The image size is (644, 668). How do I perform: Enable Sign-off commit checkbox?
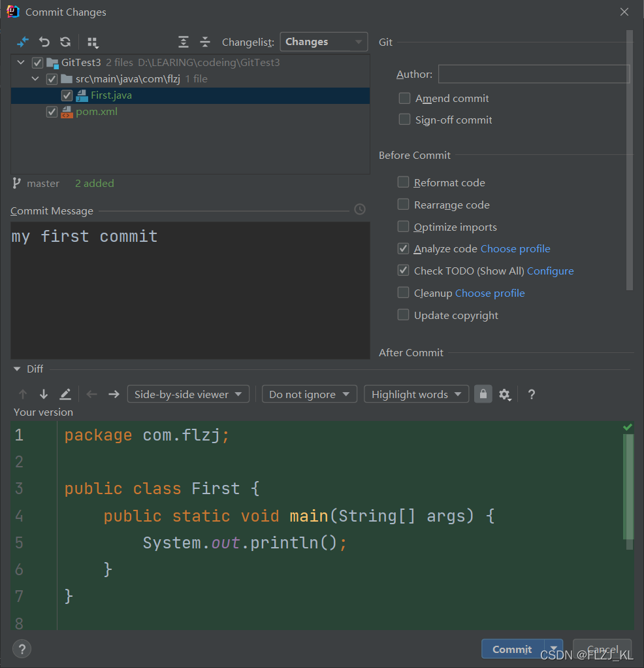click(404, 120)
